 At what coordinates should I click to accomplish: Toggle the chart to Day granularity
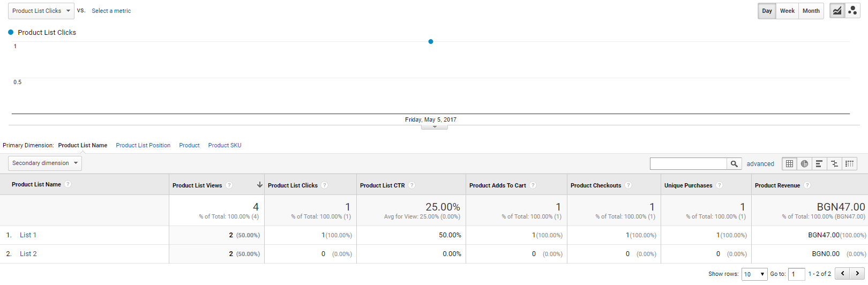click(767, 11)
